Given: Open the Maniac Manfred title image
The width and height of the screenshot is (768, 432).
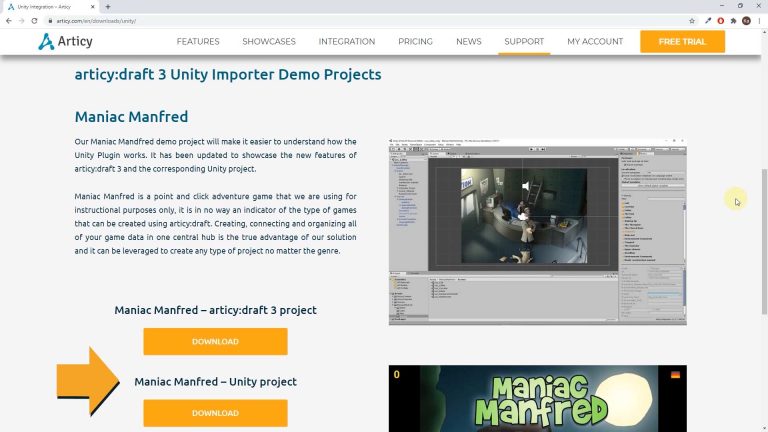Looking at the screenshot, I should point(538,398).
